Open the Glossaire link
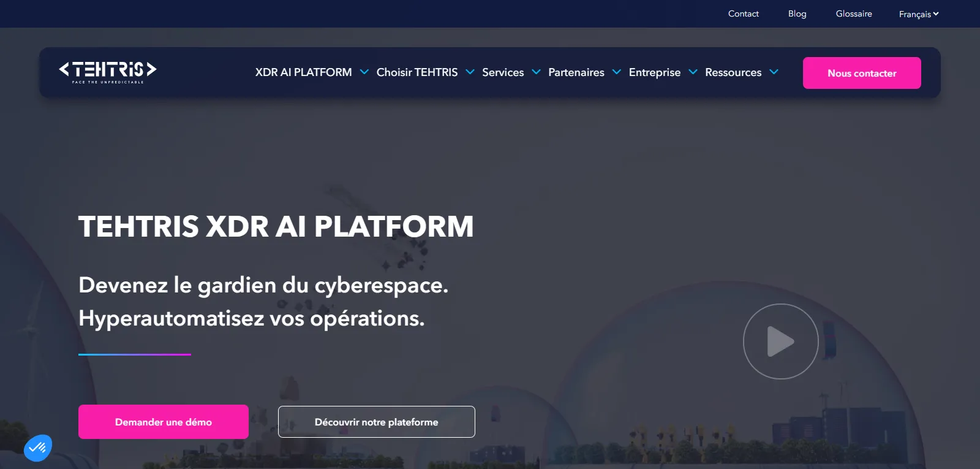This screenshot has height=469, width=980. tap(854, 13)
